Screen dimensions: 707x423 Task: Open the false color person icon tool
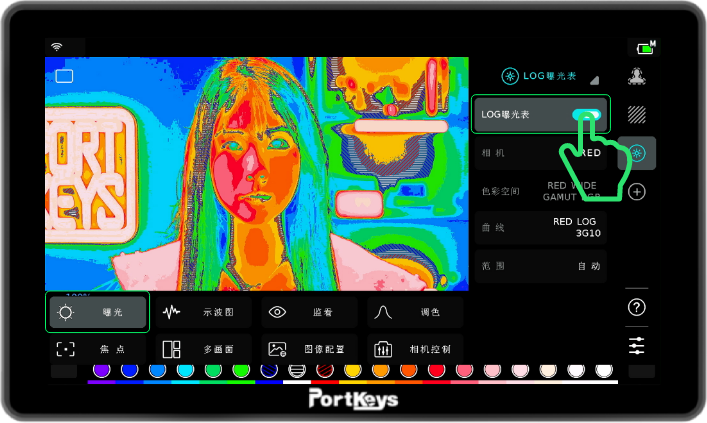pos(636,76)
